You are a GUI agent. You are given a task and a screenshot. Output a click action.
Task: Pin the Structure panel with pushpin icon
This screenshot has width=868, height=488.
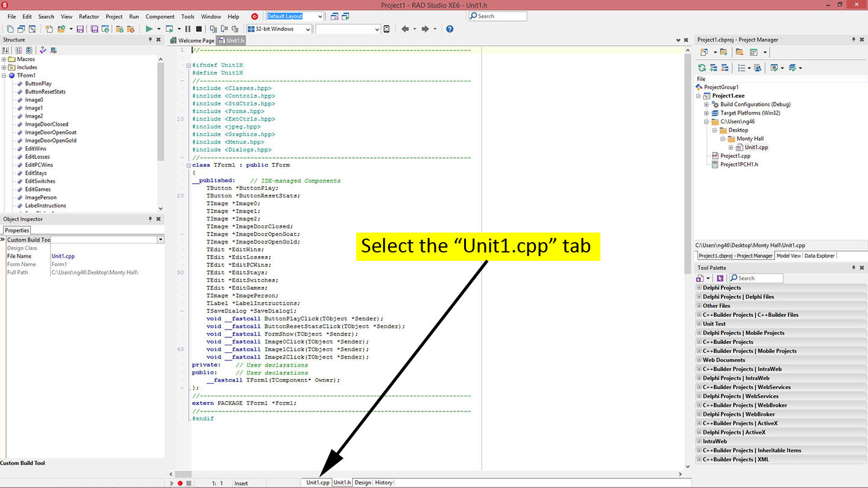pos(151,40)
